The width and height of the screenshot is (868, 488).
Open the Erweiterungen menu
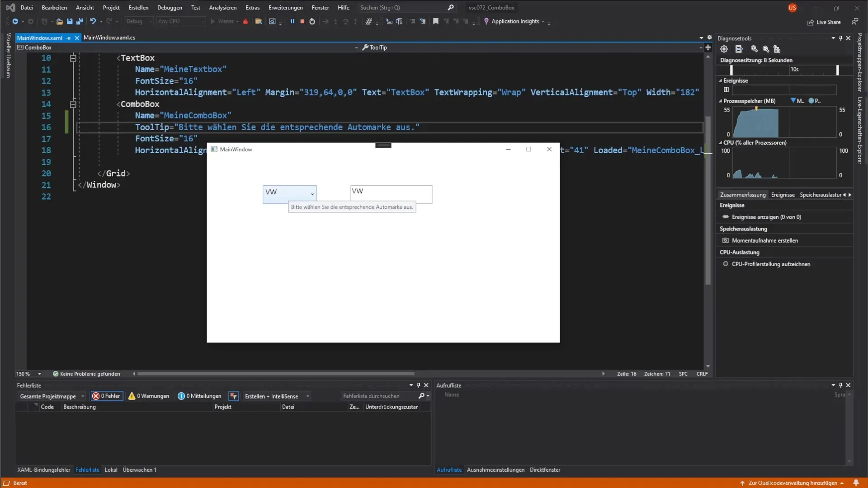coord(285,8)
